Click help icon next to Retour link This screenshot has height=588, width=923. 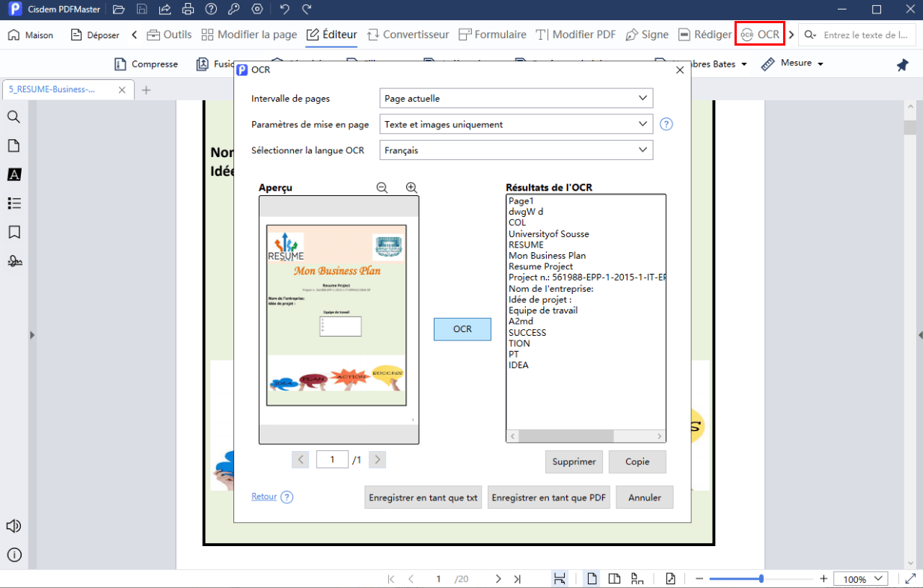286,497
